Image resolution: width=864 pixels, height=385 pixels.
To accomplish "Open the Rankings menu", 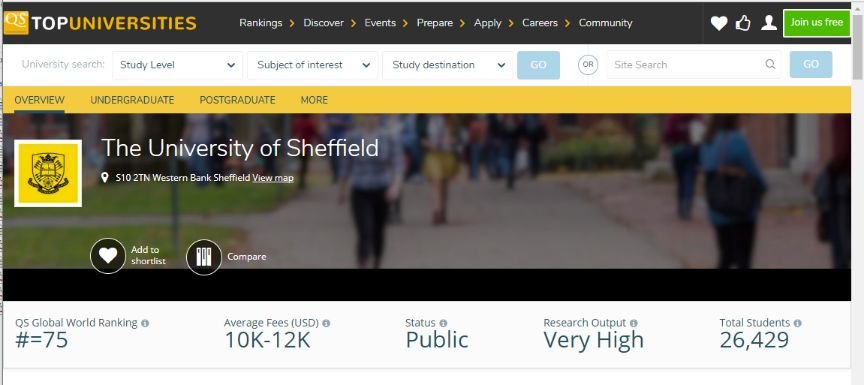I will click(x=261, y=23).
